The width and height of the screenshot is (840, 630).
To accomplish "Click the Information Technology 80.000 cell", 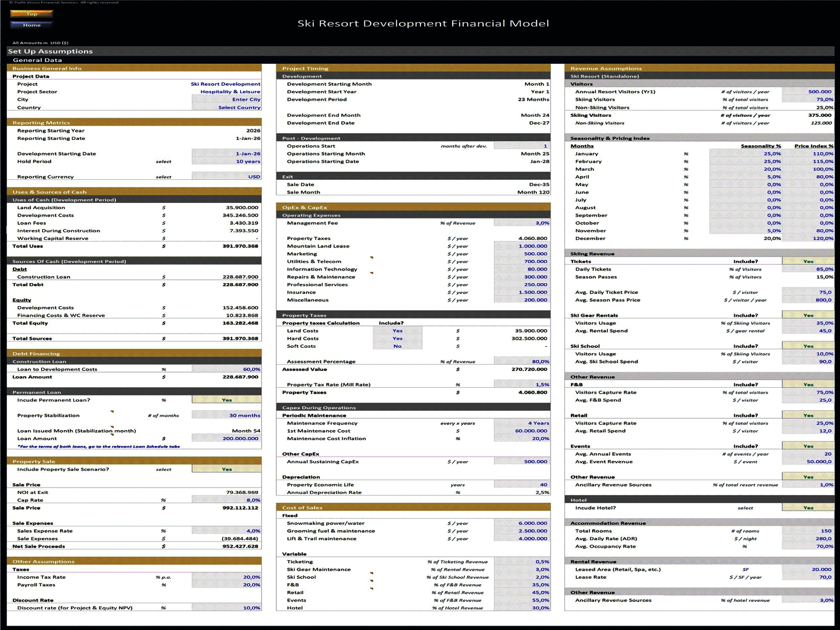I will pyautogui.click(x=522, y=269).
